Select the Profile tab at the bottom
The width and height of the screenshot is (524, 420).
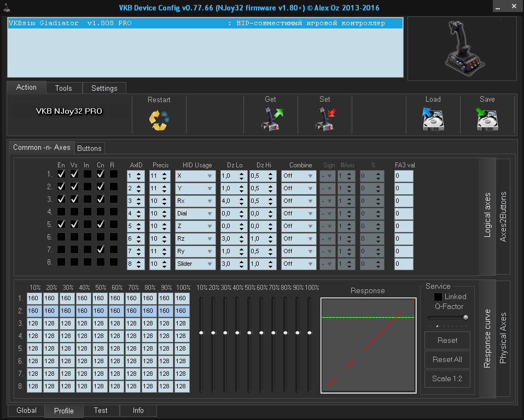[64, 411]
